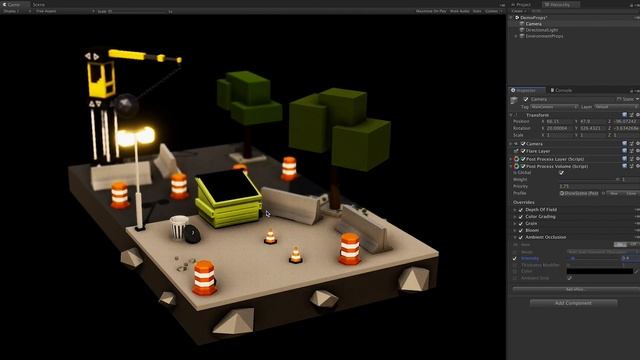
Task: Open the Hierarchy tab
Action: [560, 4]
